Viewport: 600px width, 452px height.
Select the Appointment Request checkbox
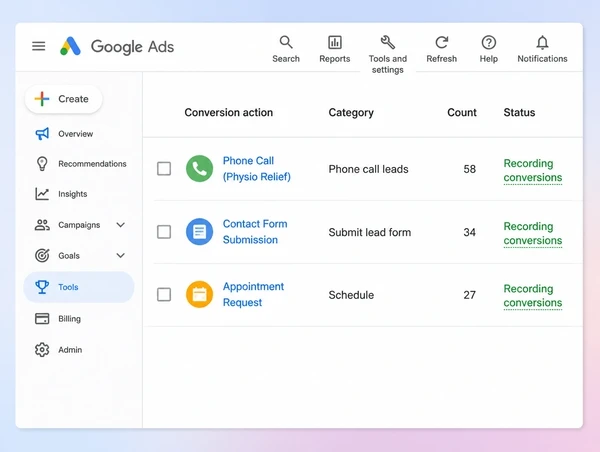(164, 294)
